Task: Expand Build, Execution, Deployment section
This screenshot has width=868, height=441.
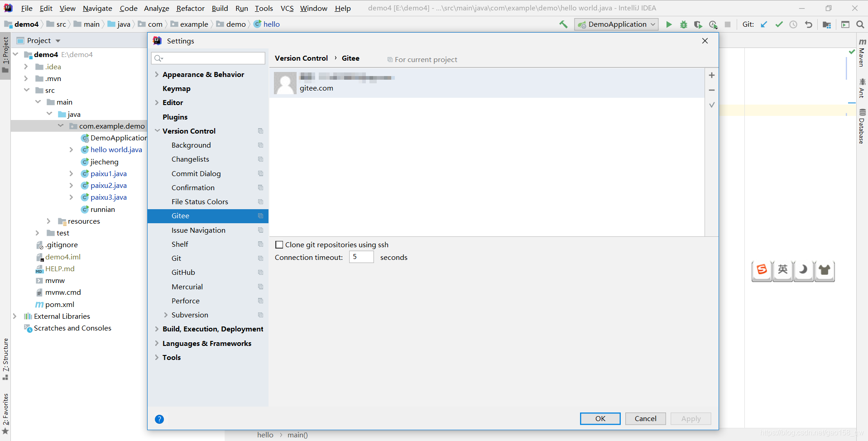Action: click(x=157, y=329)
